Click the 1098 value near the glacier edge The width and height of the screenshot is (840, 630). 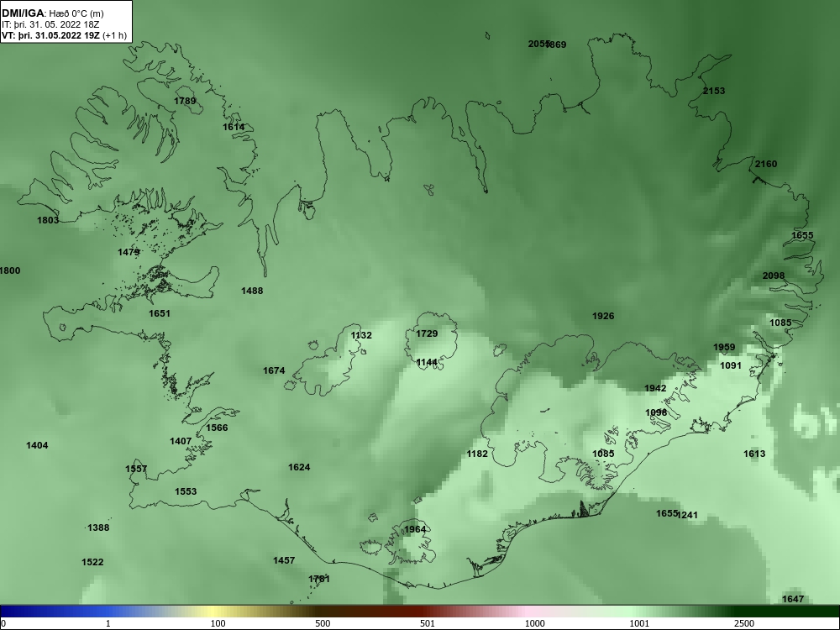click(x=656, y=412)
